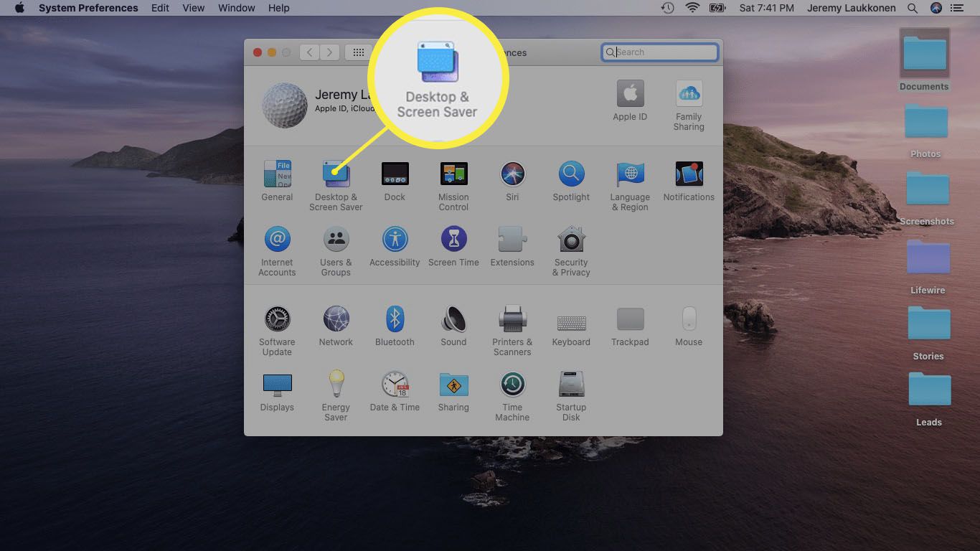Close the System Preferences window

tap(258, 52)
